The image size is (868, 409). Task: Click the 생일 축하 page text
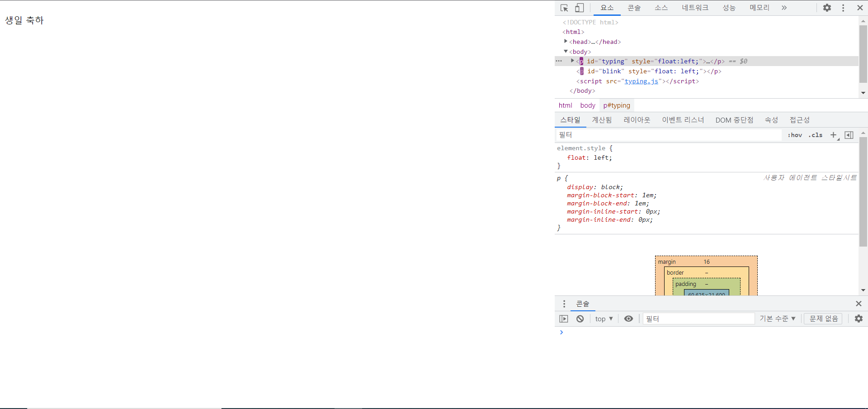(x=24, y=20)
